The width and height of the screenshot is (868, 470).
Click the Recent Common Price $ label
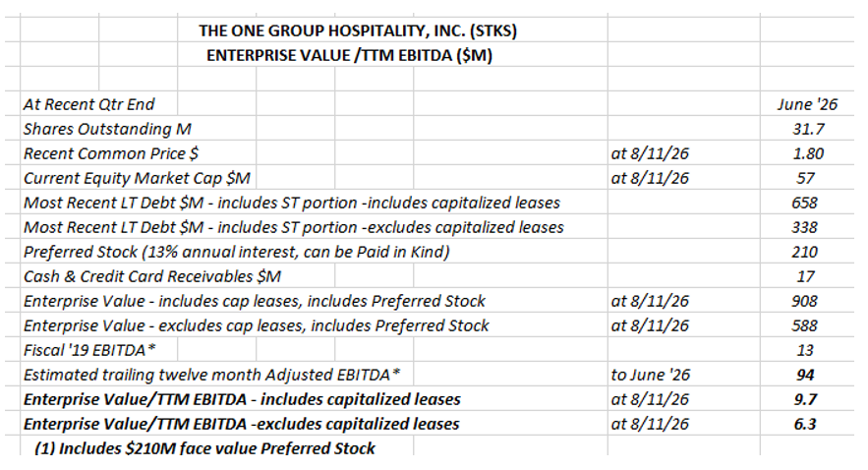(x=111, y=153)
